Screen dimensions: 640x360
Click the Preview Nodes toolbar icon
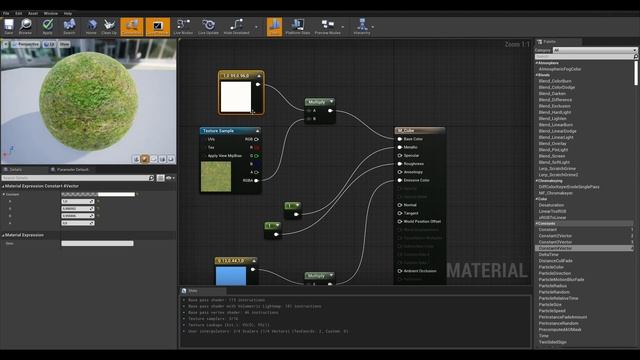[327, 27]
